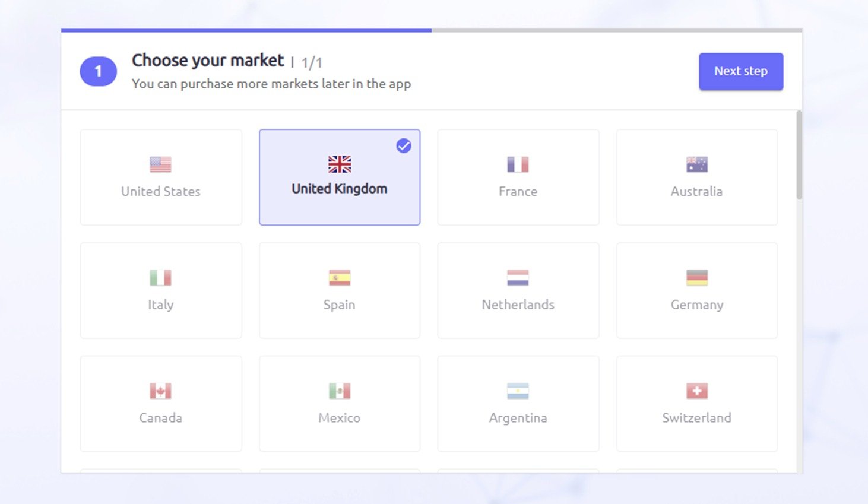Select the United States flag icon

coord(160,164)
